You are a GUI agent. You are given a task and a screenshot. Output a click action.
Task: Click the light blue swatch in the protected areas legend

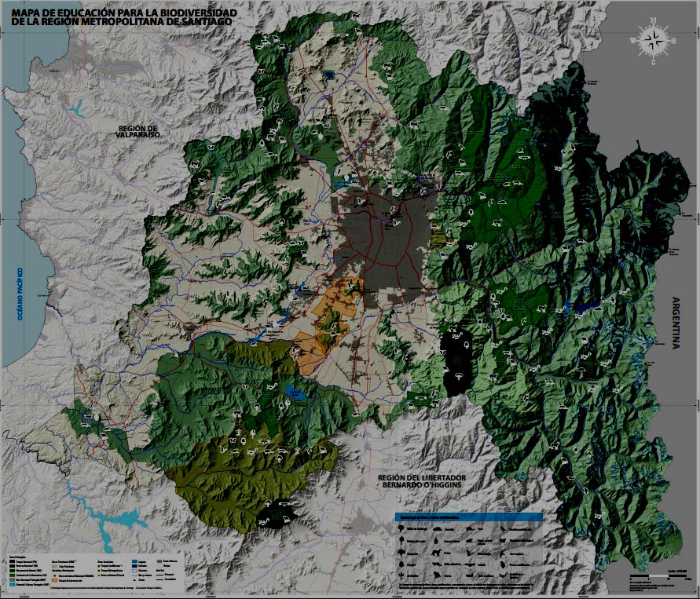click(x=13, y=584)
